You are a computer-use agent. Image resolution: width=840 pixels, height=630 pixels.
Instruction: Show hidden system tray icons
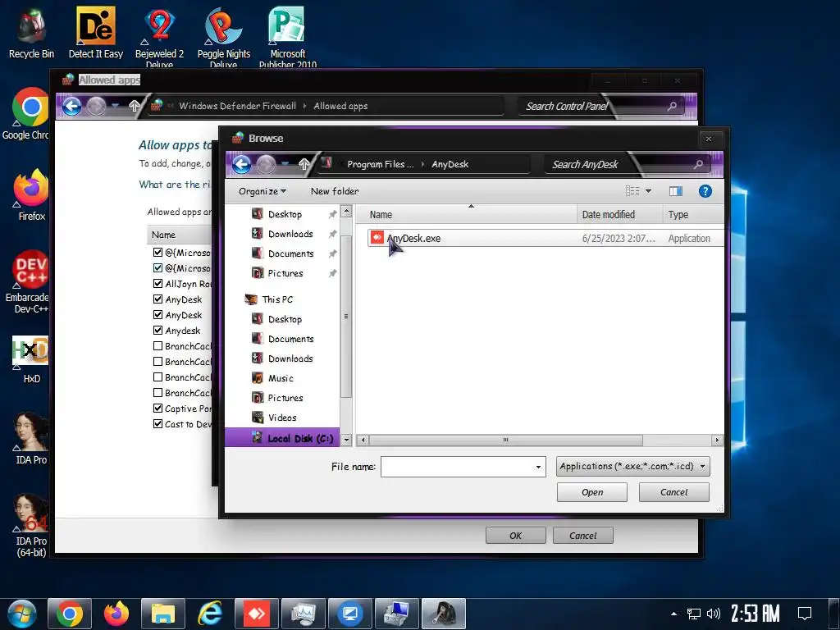tap(674, 614)
